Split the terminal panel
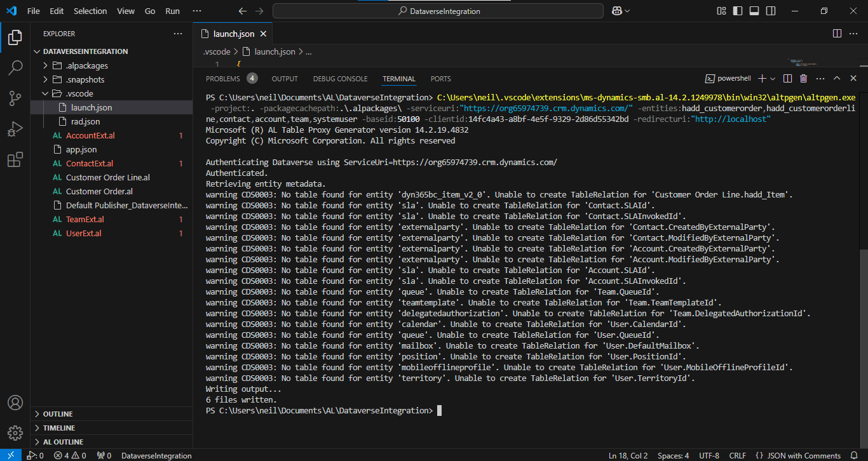Screen dimensions: 868x461 click(x=787, y=79)
